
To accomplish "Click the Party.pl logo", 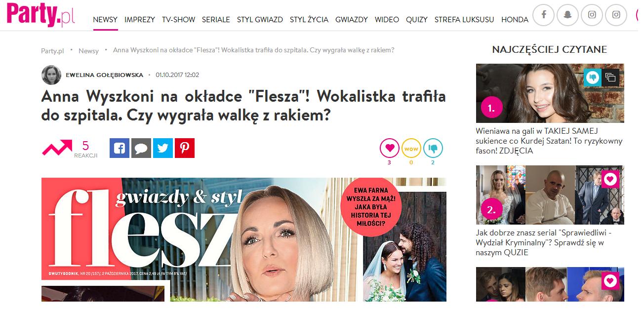I will [x=41, y=15].
